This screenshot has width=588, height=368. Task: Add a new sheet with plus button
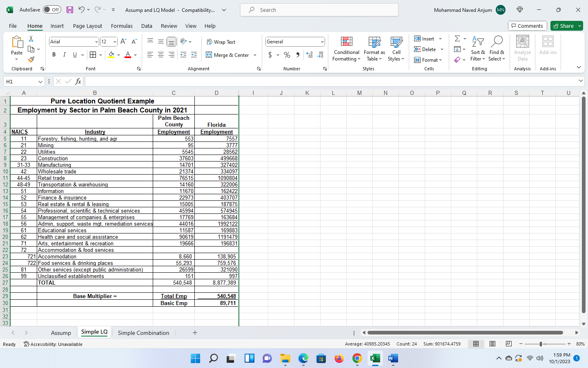tap(195, 333)
